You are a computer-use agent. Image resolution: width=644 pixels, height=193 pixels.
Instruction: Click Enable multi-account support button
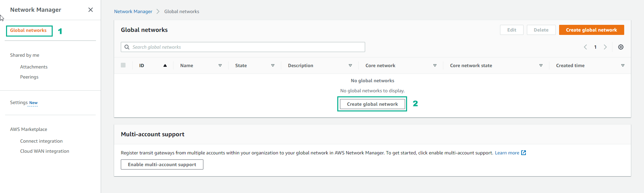click(x=162, y=164)
